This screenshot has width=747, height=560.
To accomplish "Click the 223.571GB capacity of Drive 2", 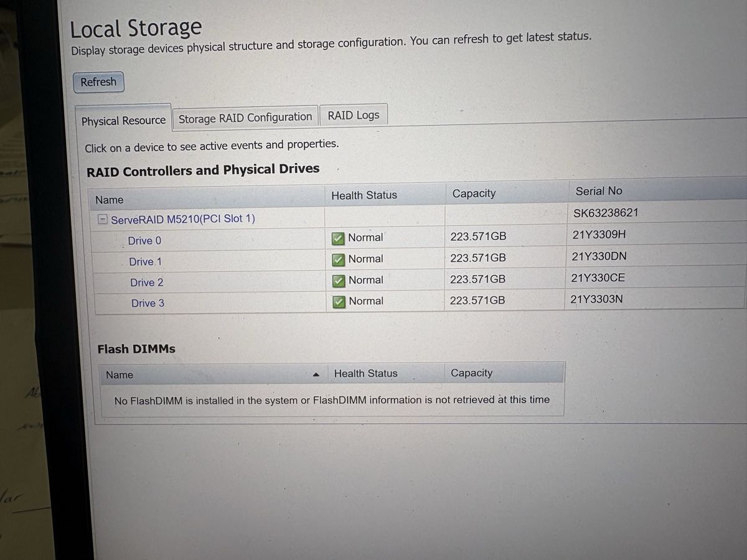I will click(478, 279).
